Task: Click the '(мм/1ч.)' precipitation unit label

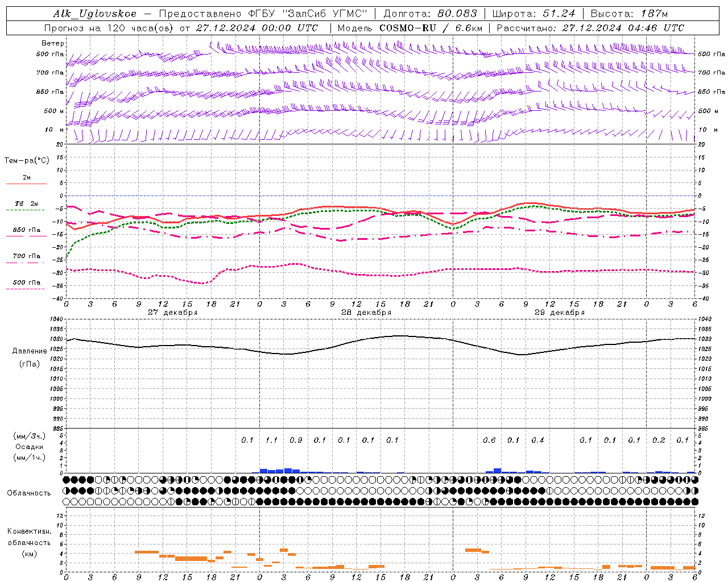Action: coord(29,458)
